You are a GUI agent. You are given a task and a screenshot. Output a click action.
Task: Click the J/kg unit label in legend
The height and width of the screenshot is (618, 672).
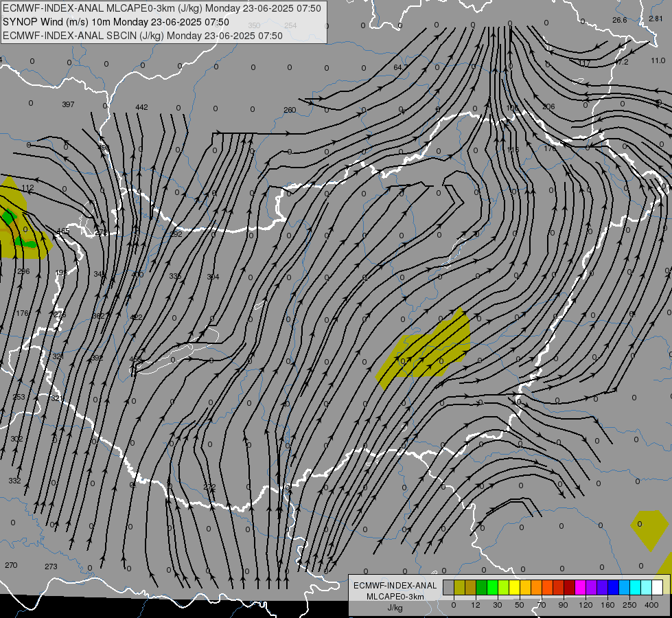point(395,608)
